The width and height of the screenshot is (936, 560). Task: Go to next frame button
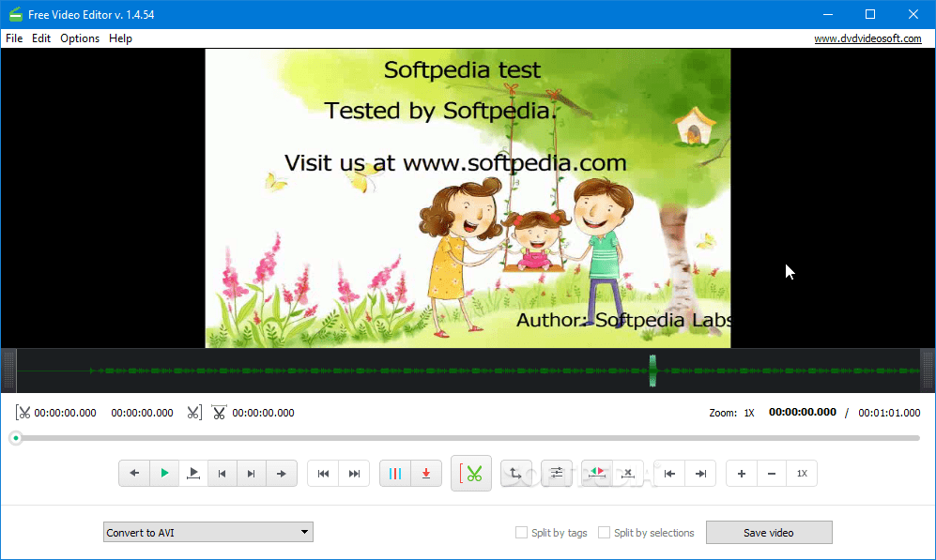click(252, 474)
